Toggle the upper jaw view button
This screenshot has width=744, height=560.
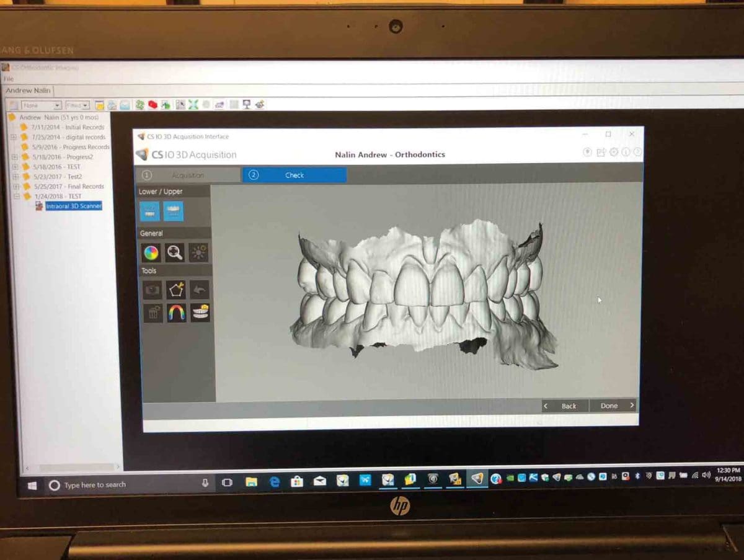click(173, 211)
